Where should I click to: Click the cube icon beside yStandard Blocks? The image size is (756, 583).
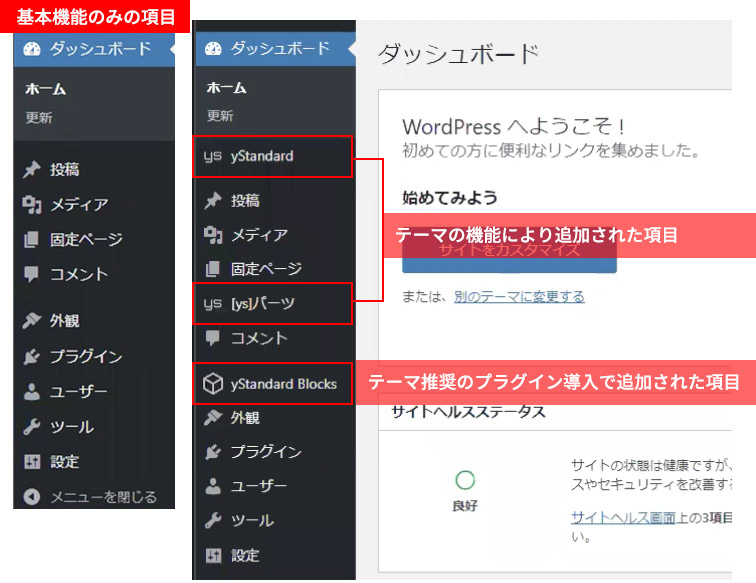click(213, 384)
